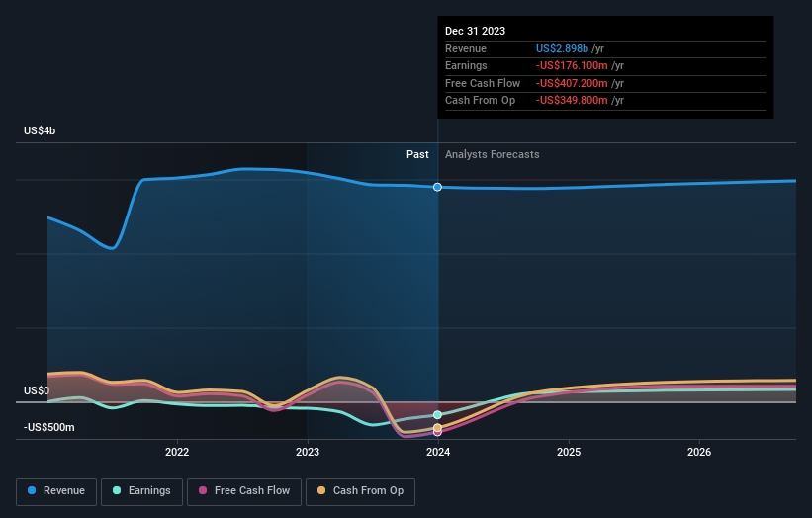Click the pink Free Cash Flow legend dot
This screenshot has height=518, width=812.
(203, 490)
